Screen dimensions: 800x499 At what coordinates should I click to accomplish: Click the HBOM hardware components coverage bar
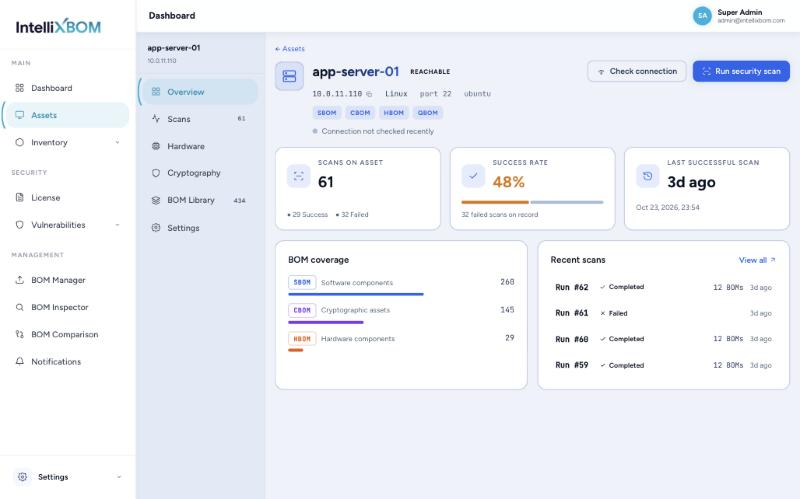[x=295, y=350]
